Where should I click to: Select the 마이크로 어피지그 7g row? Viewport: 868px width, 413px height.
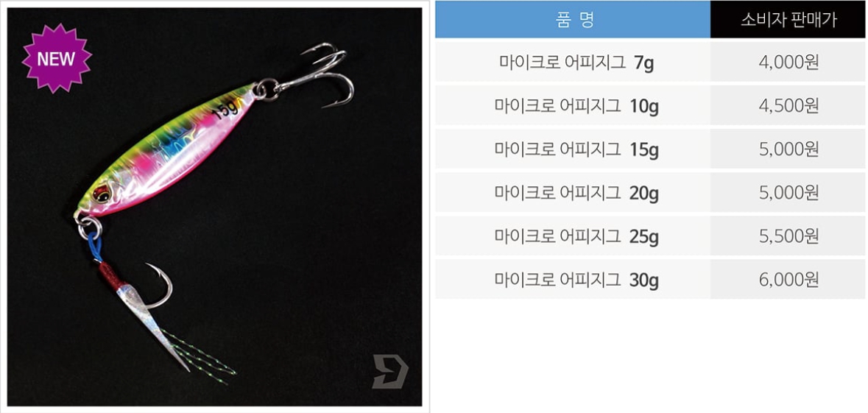click(x=650, y=62)
